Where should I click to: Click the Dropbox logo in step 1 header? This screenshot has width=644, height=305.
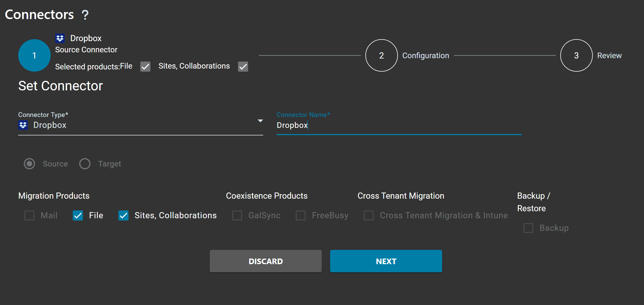pos(60,38)
